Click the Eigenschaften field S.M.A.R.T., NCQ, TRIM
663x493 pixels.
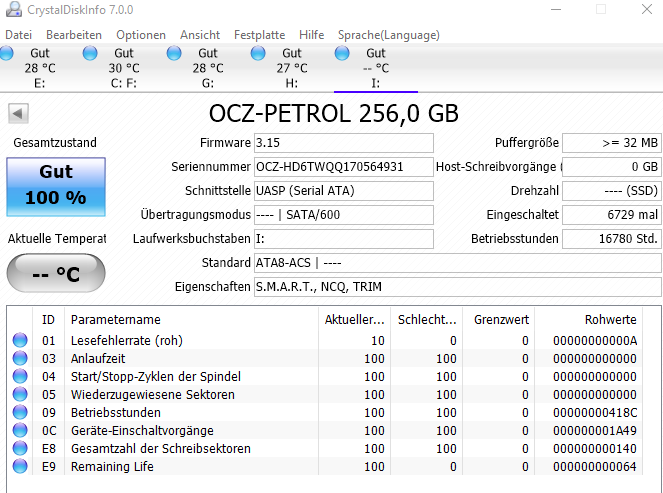pyautogui.click(x=458, y=287)
